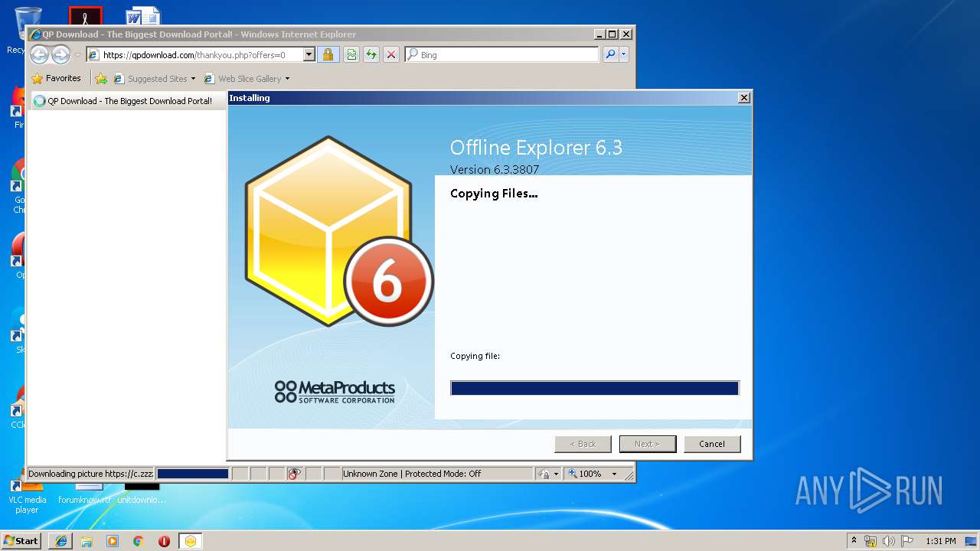Click the MetaProducts Software Corporation logo

click(x=335, y=391)
